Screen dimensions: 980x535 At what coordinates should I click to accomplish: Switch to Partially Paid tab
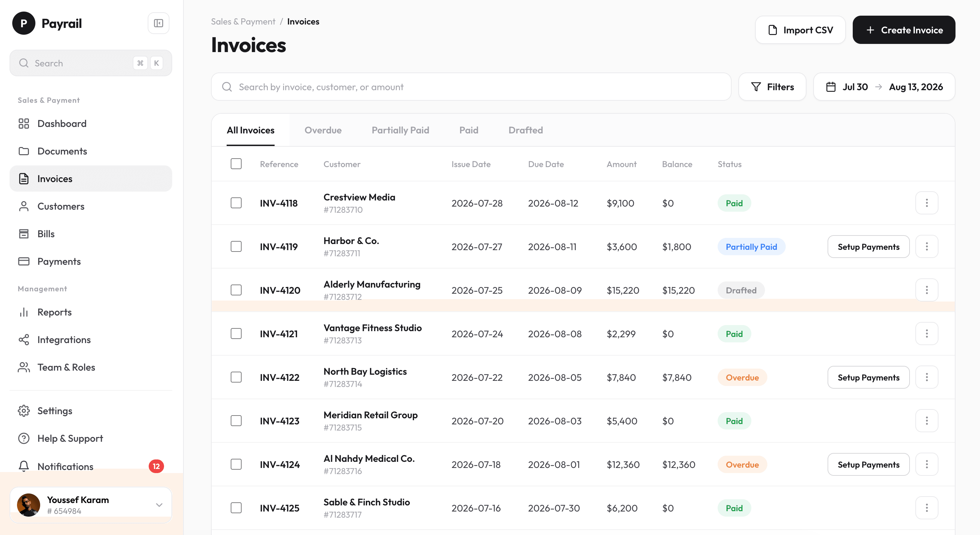400,130
